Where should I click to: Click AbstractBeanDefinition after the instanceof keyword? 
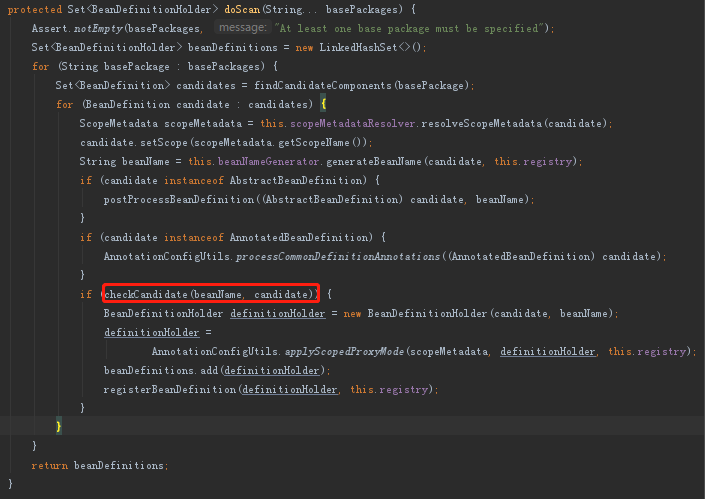pyautogui.click(x=296, y=180)
